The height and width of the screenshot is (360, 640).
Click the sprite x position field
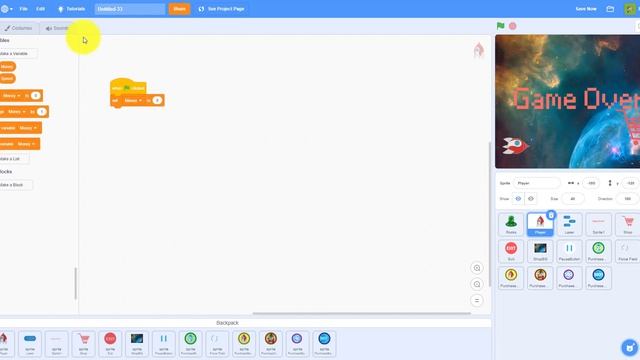(x=591, y=183)
